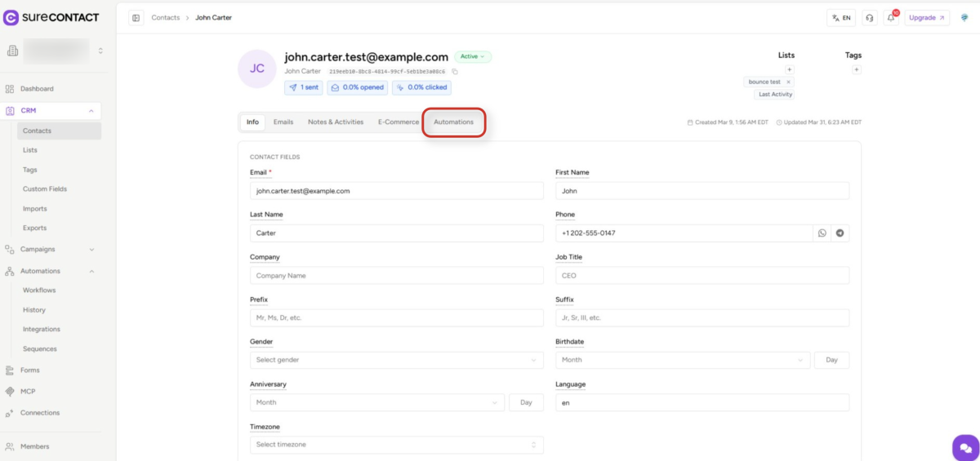Viewport: 980px width, 461px height.
Task: Add the contact to a list
Action: (x=790, y=69)
